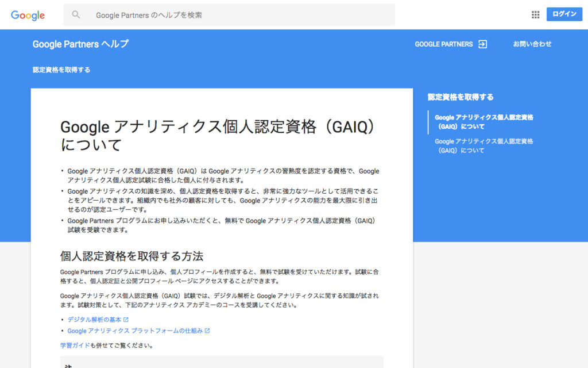588x368 pixels.
Task: Open the Google apps grid launcher
Action: tap(535, 14)
